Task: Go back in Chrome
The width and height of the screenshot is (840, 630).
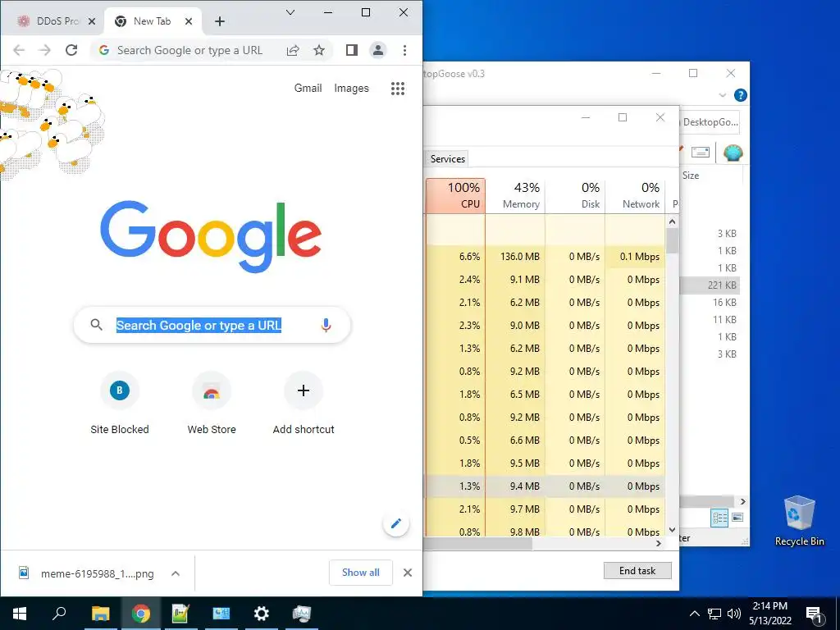Action: click(x=19, y=50)
